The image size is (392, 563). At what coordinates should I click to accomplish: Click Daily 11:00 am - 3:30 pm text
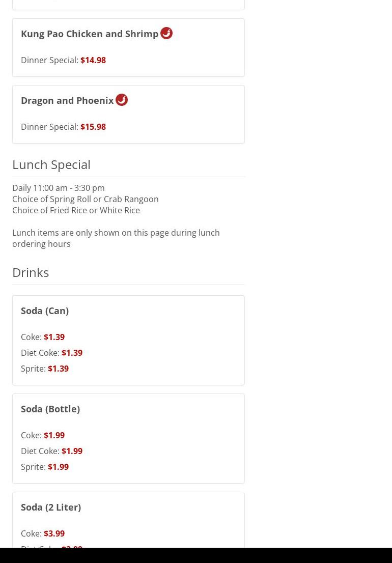tap(59, 188)
